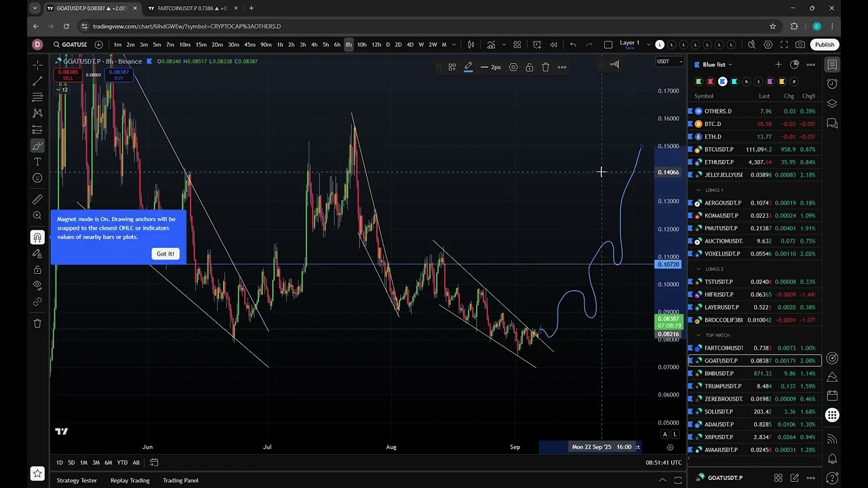Add a symbol to the watchlist

(778, 64)
